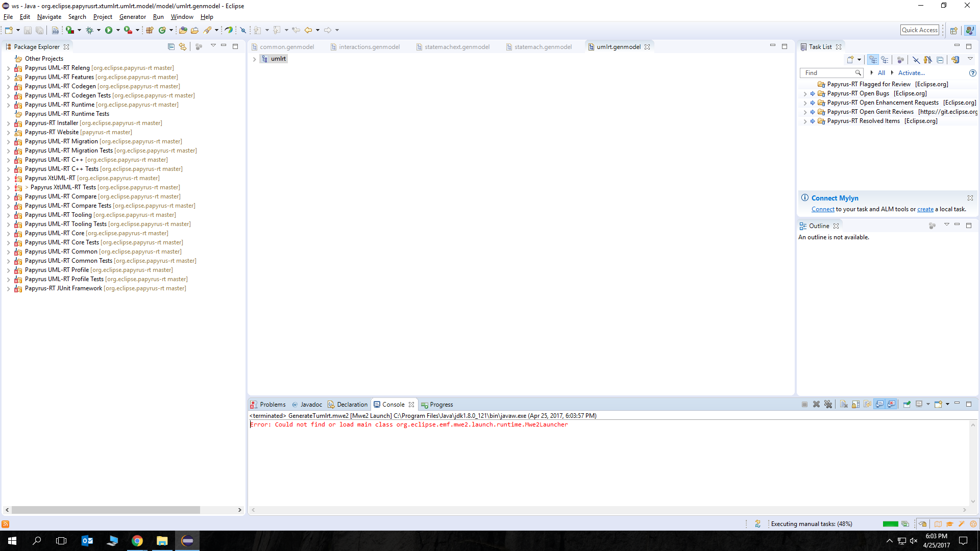Open the Navigate menu
Viewport: 980px width, 551px height.
49,17
